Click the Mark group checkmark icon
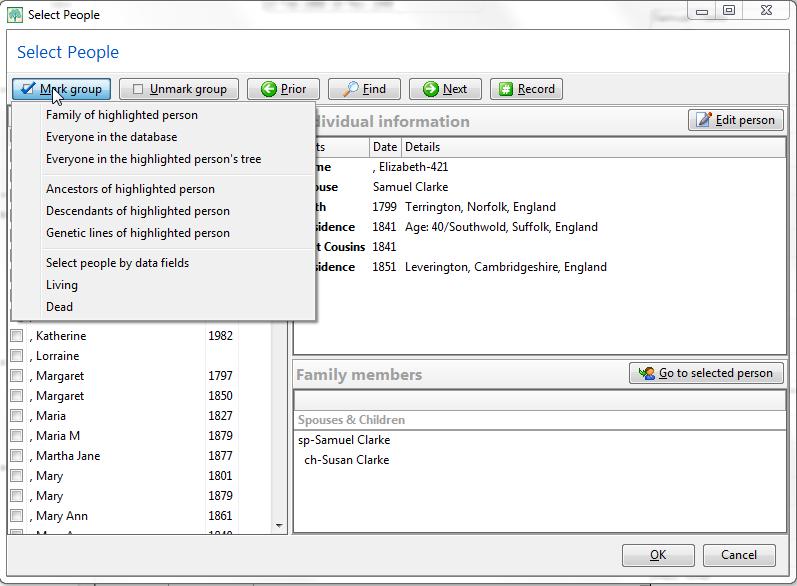Screen dimensions: 797x586 click(28, 88)
